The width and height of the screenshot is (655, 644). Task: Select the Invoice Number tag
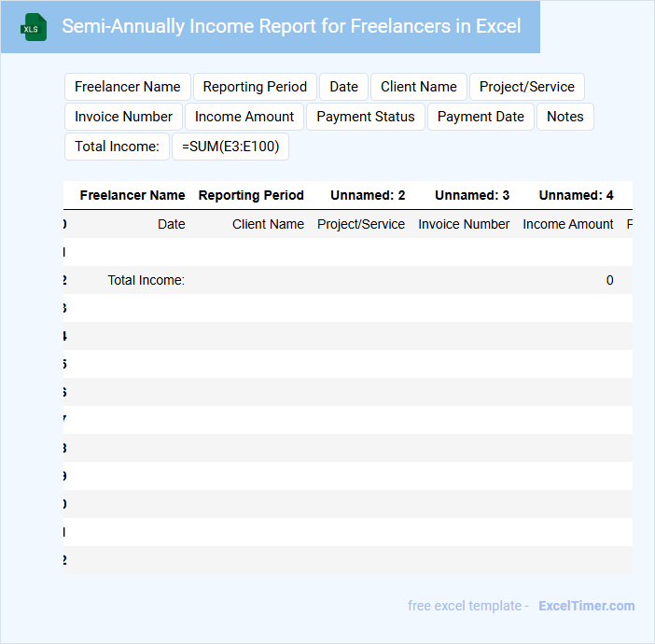pos(123,117)
